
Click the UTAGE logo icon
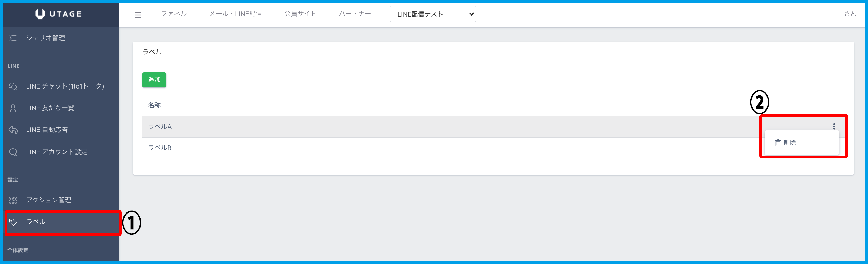40,14
